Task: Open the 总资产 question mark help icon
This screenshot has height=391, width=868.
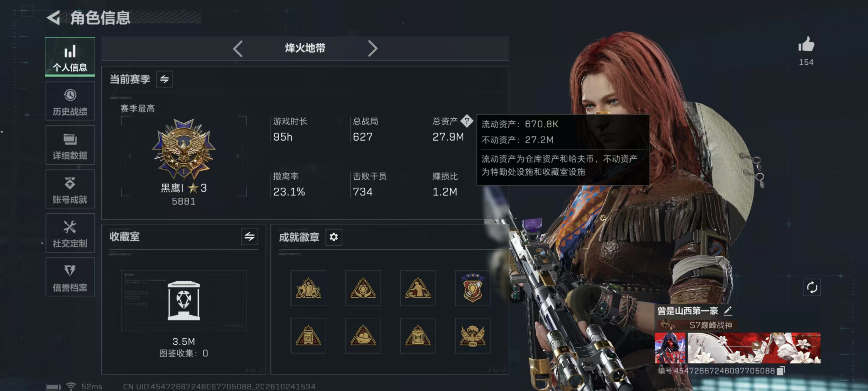Action: (467, 121)
